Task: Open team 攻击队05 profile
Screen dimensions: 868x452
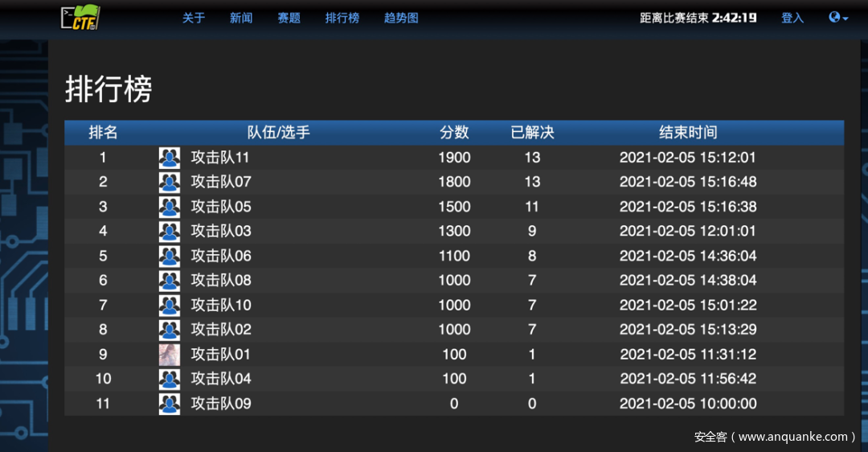Action: [221, 207]
